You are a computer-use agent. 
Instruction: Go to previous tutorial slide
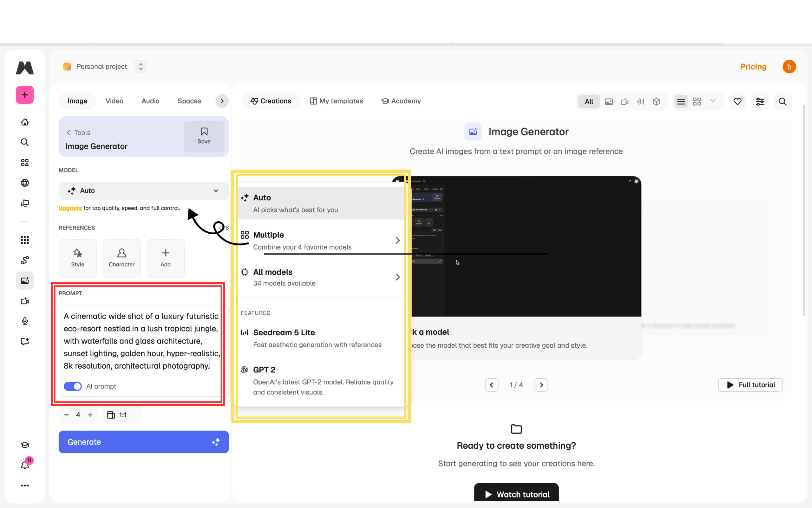click(491, 385)
